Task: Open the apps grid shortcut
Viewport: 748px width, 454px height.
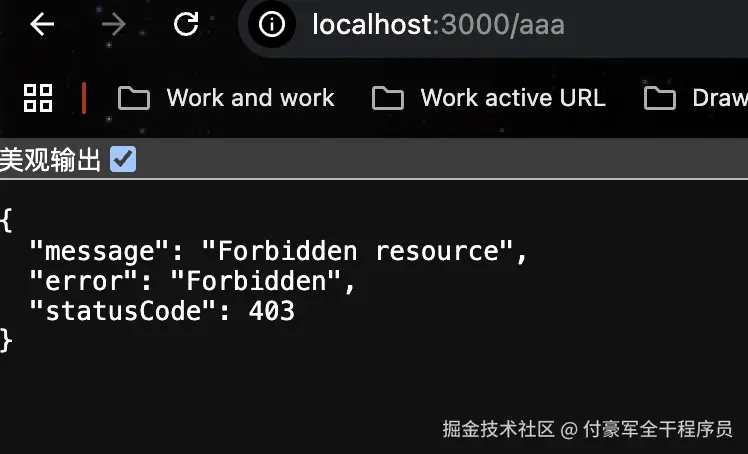Action: point(38,98)
